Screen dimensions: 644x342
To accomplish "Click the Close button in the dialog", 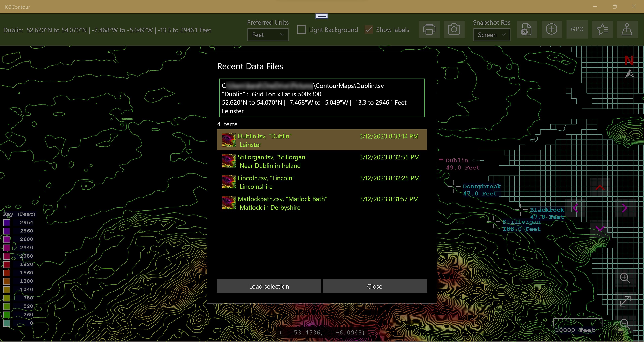I will [374, 286].
